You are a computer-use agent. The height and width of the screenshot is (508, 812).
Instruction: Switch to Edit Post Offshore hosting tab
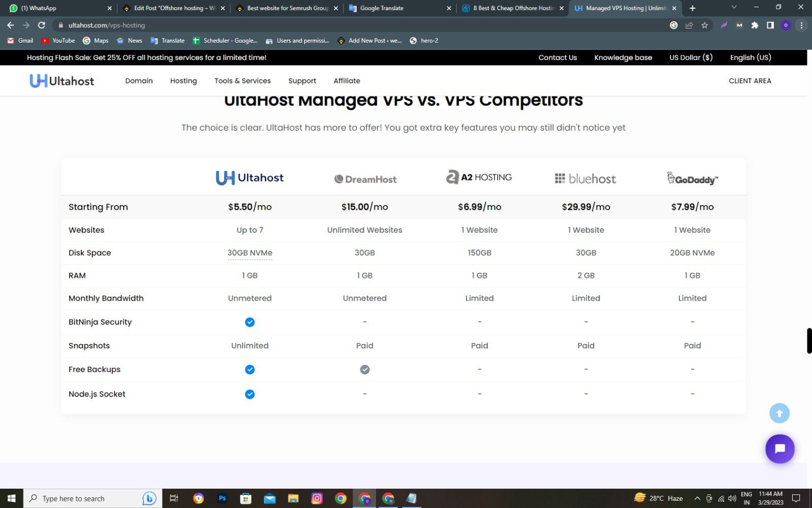pyautogui.click(x=174, y=8)
